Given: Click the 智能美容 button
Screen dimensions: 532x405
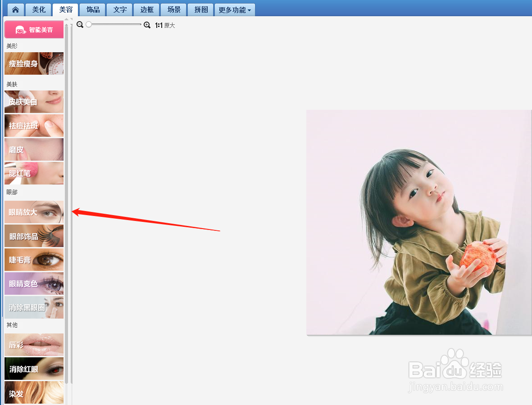Looking at the screenshot, I should pos(34,30).
